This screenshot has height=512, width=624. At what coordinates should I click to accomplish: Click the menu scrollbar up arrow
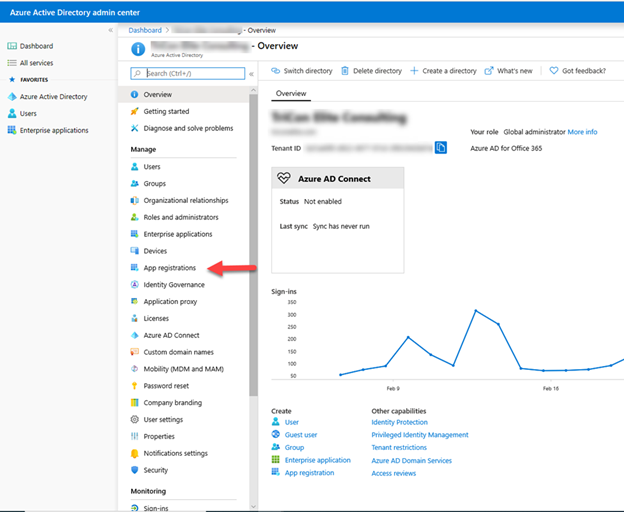(254, 90)
